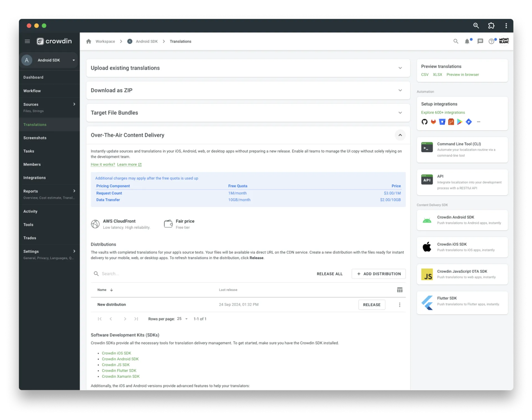Open the hamburger menu in the sidebar
The height and width of the screenshot is (420, 532).
pos(27,41)
